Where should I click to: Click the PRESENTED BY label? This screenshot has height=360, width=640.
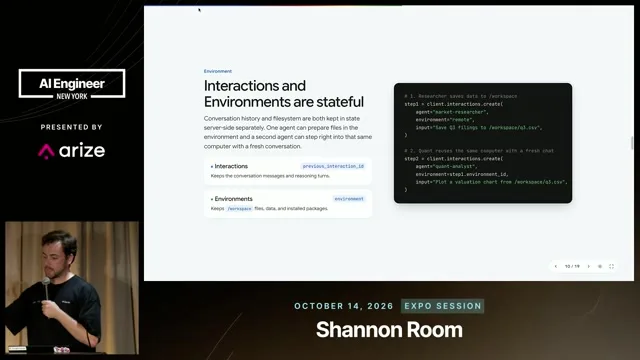(x=71, y=127)
